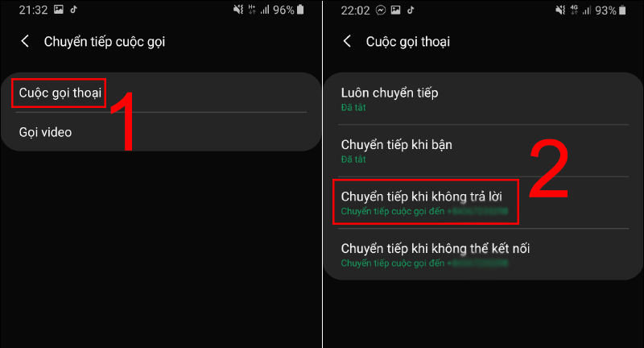Tap gallery image icon in left status bar
This screenshot has width=644, height=348.
(59, 10)
